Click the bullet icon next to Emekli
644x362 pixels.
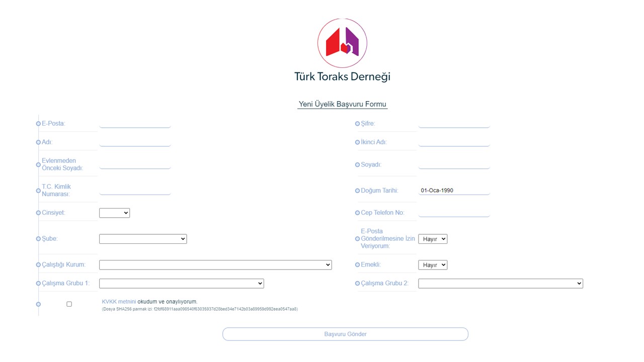point(357,265)
